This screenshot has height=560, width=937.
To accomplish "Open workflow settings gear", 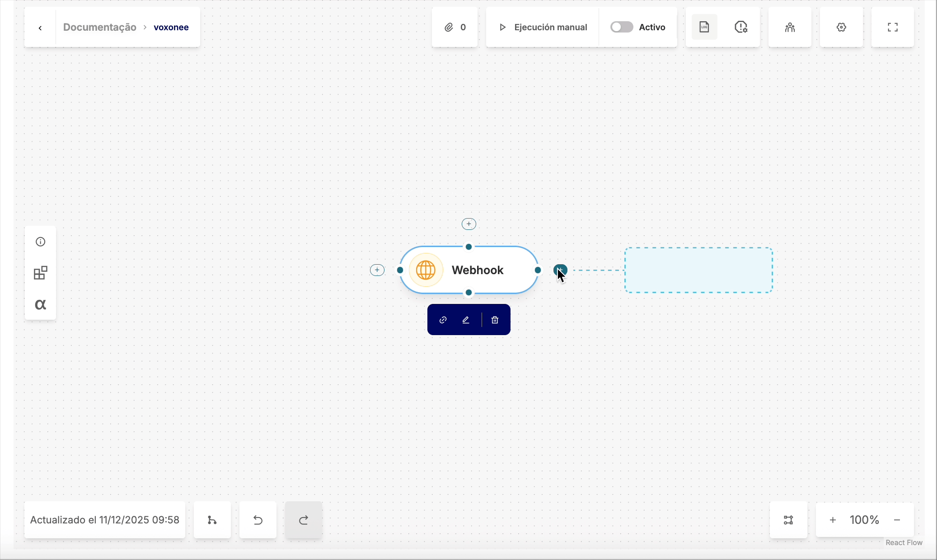I will pos(841,27).
